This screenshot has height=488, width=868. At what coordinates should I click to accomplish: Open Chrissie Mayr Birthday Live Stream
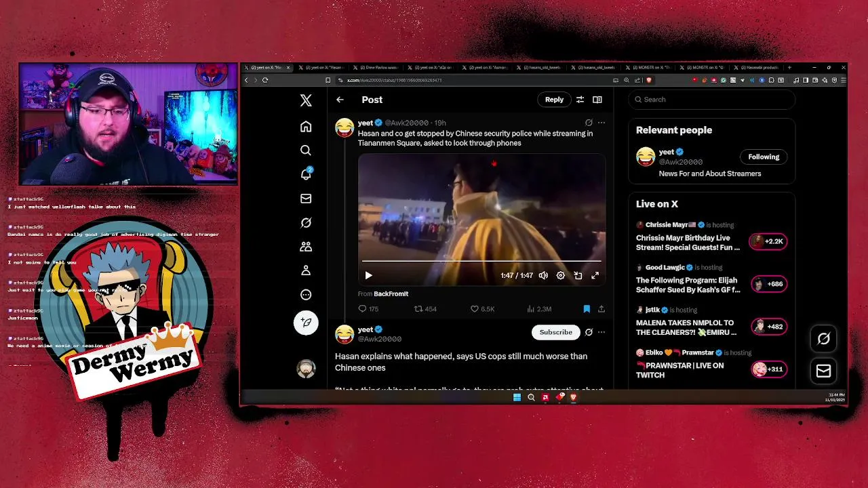pos(688,243)
